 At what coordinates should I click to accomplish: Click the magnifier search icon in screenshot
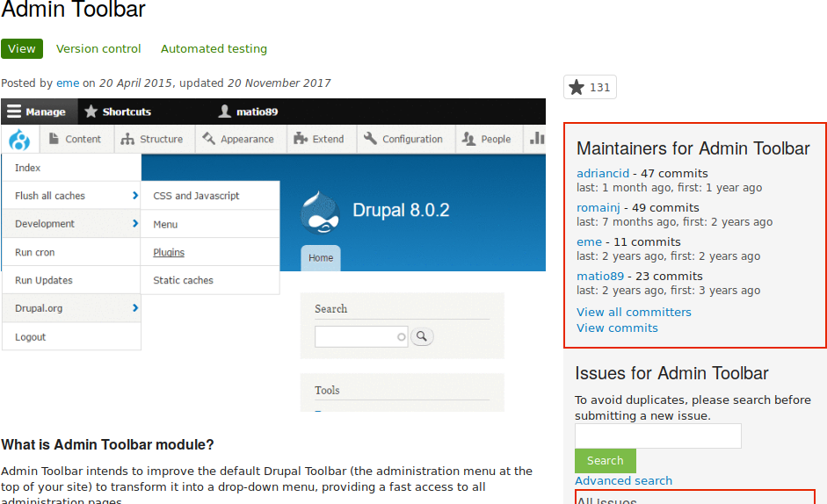[422, 335]
